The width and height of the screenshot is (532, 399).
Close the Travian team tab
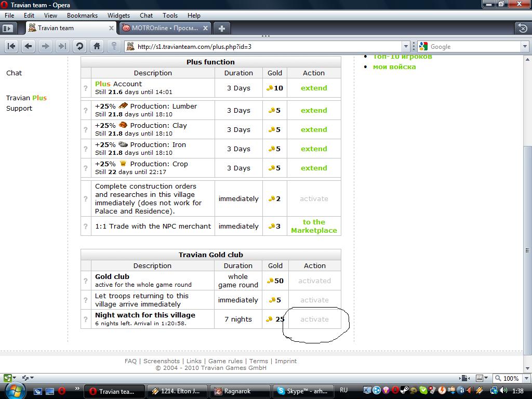coord(111,28)
